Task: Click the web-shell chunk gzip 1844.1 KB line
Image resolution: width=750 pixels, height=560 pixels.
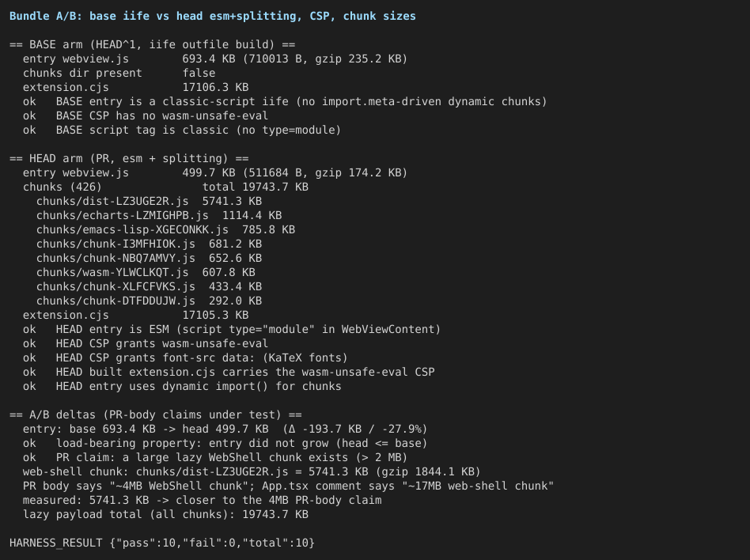Action: tap(252, 471)
